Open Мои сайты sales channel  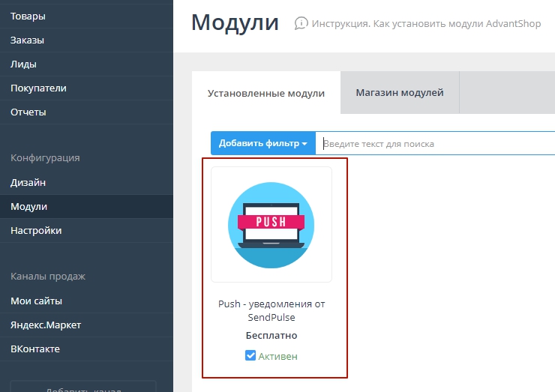coord(36,301)
